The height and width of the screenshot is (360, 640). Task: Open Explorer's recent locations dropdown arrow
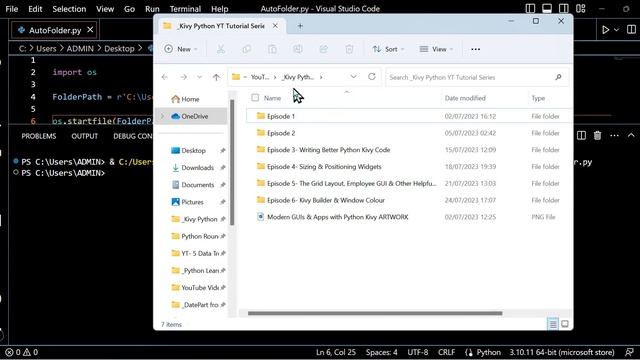click(x=199, y=77)
